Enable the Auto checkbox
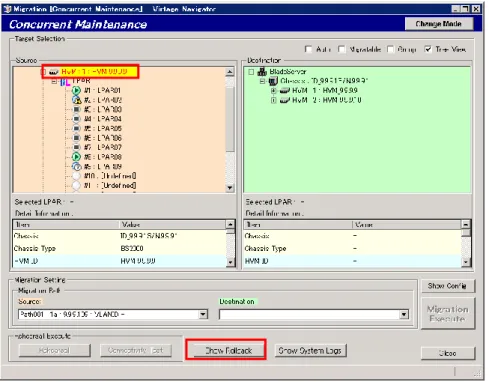The height and width of the screenshot is (382, 489). tap(309, 49)
